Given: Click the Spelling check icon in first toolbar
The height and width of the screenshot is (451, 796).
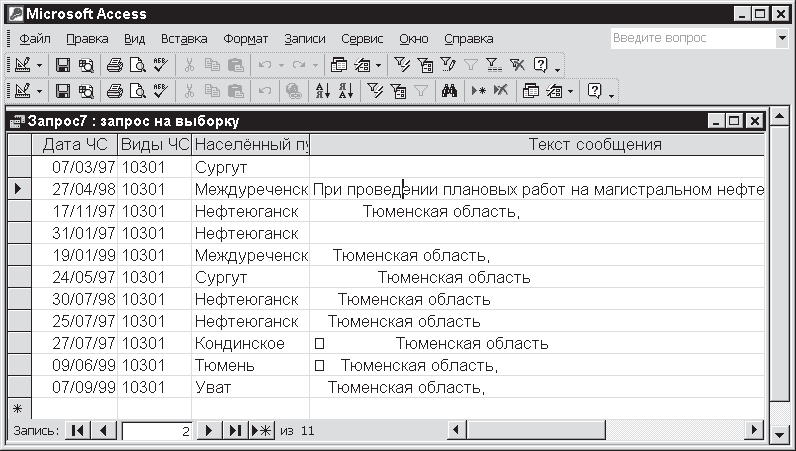Looking at the screenshot, I should pyautogui.click(x=160, y=65).
